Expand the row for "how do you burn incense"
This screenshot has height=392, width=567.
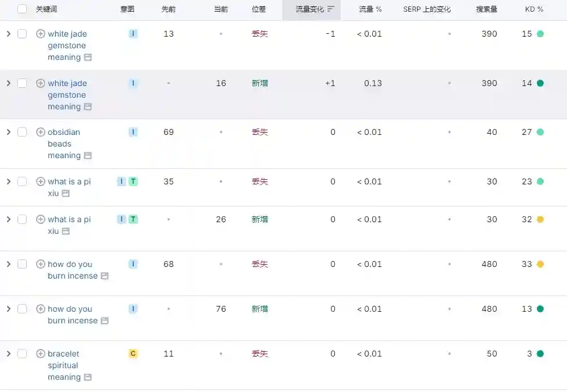point(8,264)
